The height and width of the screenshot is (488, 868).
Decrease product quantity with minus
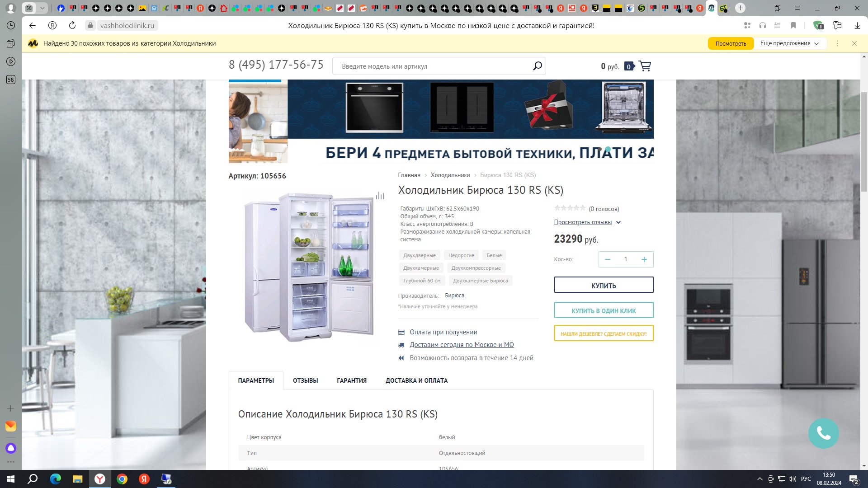(608, 259)
